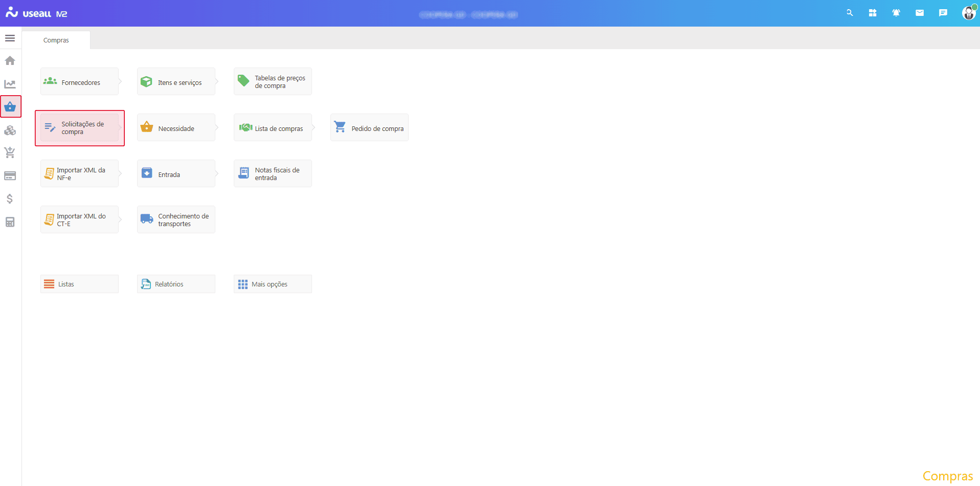
Task: Expand Mais opções
Action: [x=273, y=284]
